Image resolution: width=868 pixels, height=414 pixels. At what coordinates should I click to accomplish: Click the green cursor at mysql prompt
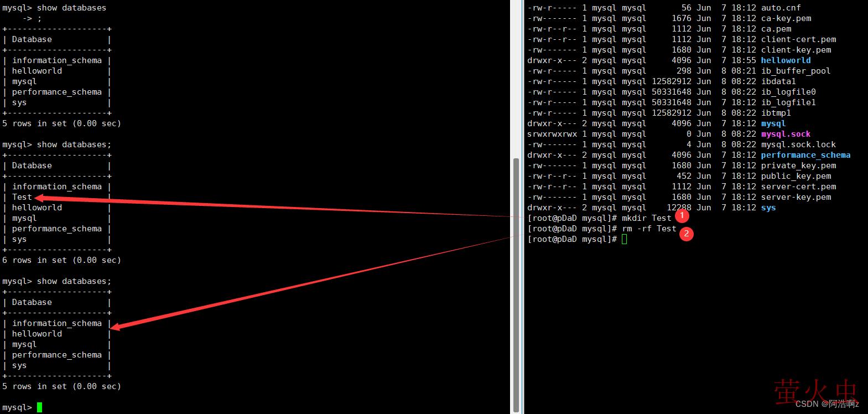(39, 407)
